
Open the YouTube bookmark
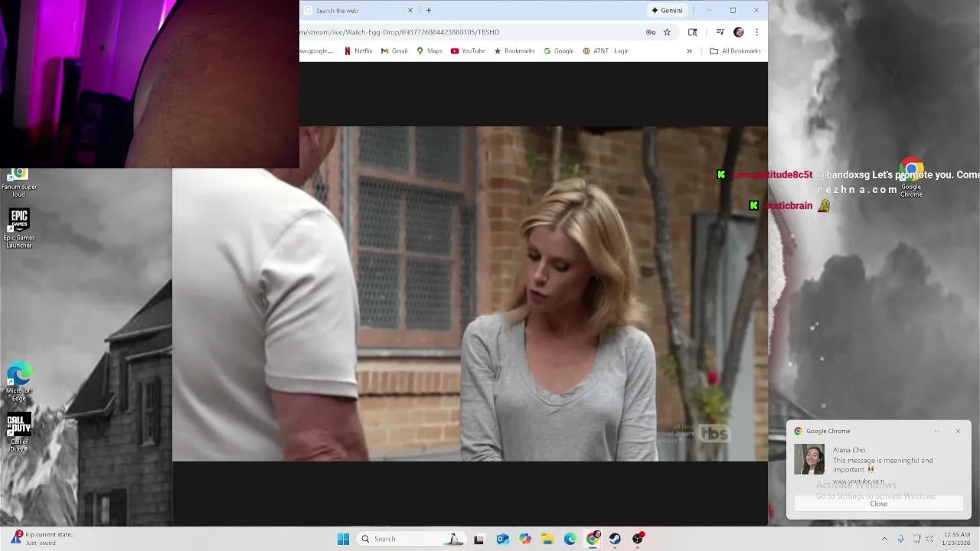(x=468, y=51)
